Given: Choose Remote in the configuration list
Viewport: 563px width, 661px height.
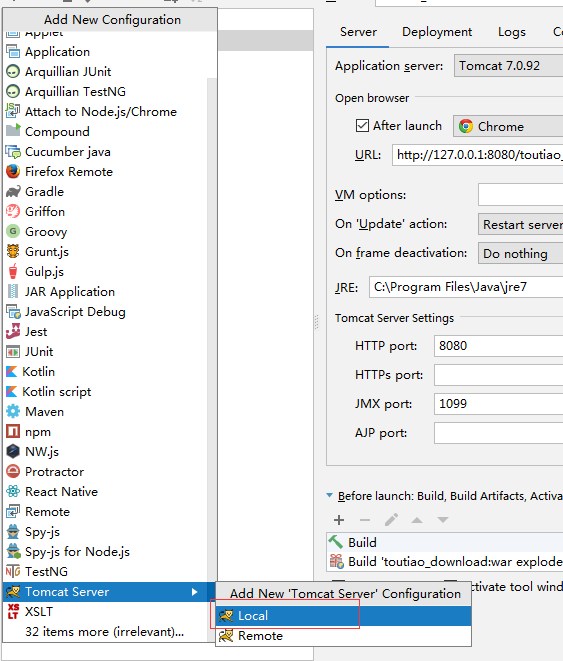Looking at the screenshot, I should tap(105, 512).
